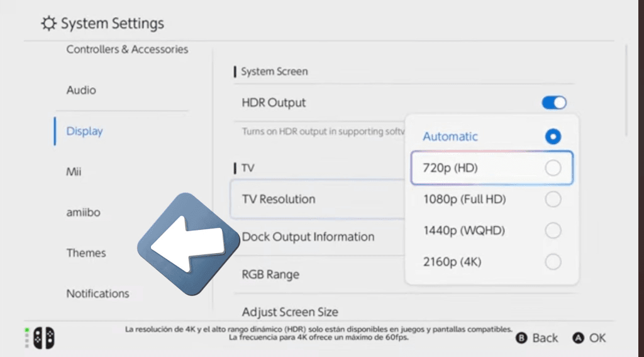Select the 1080p (Full HD) radio button
The image size is (644, 357).
(553, 200)
